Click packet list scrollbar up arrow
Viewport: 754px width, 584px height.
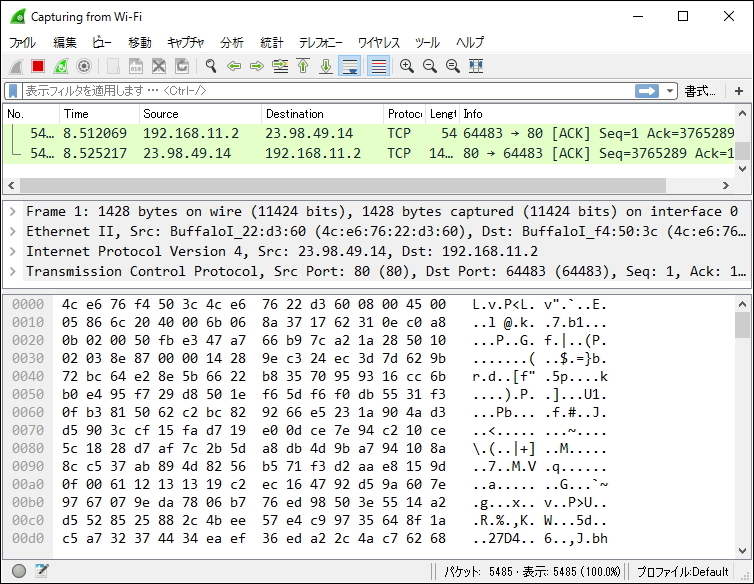coord(742,114)
